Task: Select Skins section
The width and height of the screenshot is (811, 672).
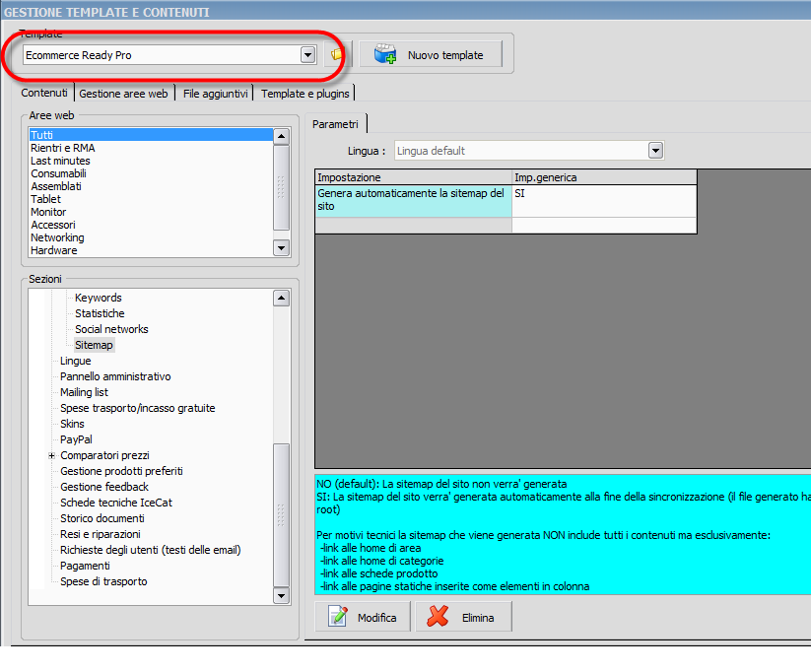Action: (72, 425)
